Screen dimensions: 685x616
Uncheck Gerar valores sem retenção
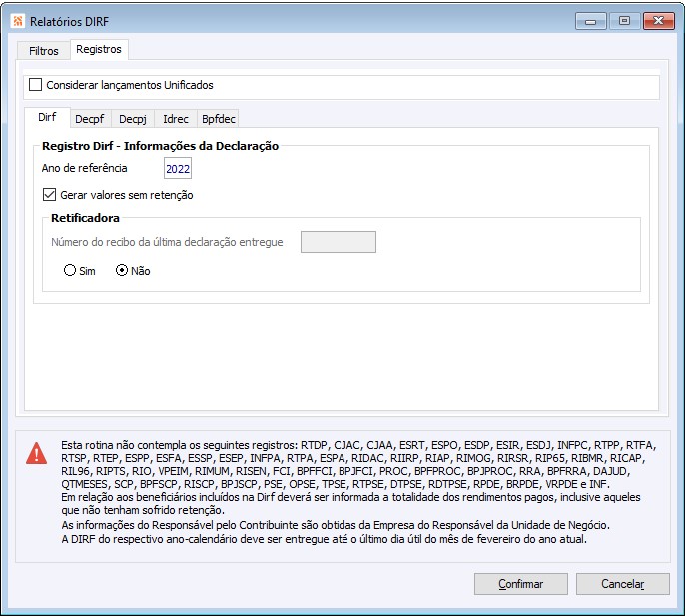(49, 194)
